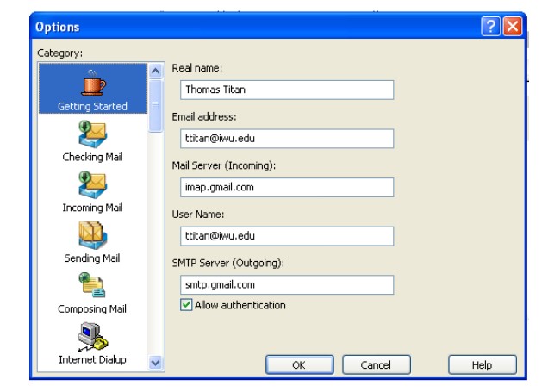Image resolution: width=548 pixels, height=392 pixels.
Task: Click into the Email address input field
Action: coord(287,139)
